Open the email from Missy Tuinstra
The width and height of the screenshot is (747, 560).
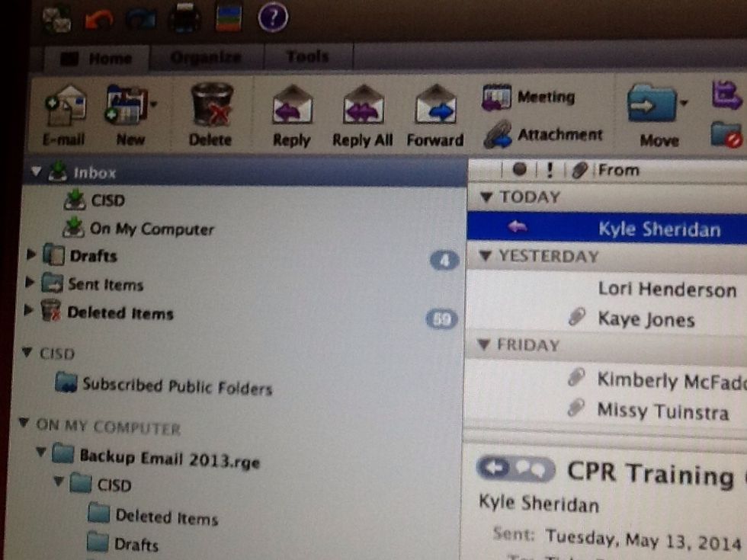[x=662, y=411]
